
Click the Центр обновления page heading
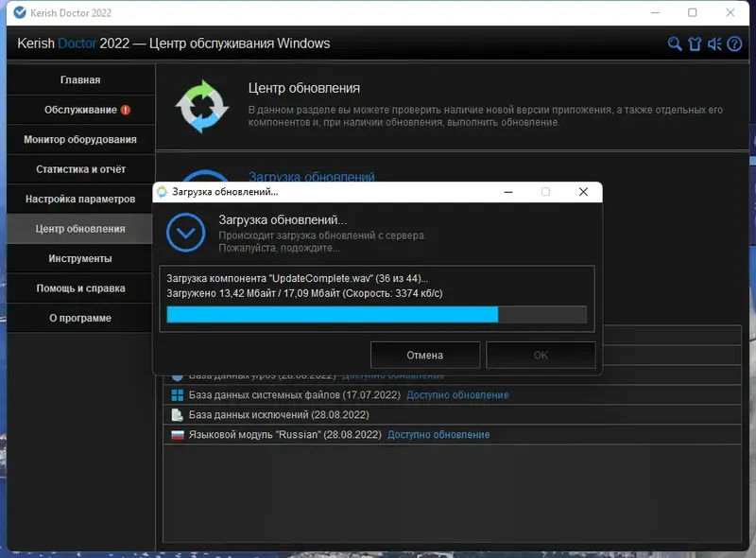[304, 88]
